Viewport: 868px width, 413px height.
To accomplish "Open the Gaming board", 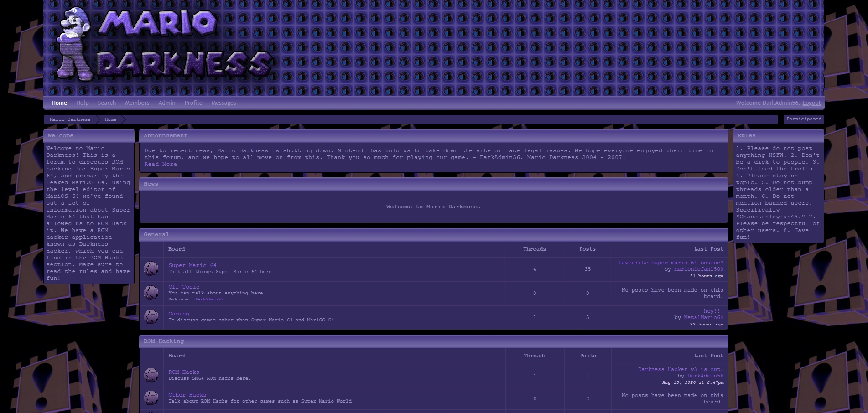I will tap(179, 314).
